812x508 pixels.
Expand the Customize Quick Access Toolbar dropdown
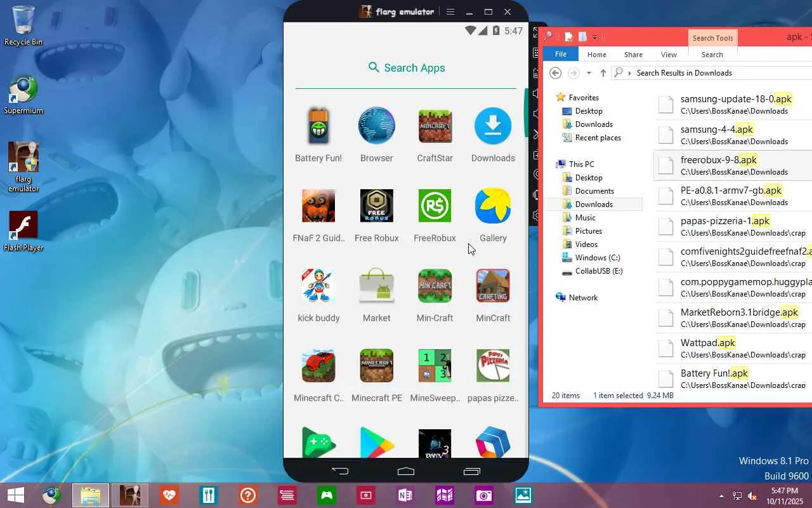594,37
